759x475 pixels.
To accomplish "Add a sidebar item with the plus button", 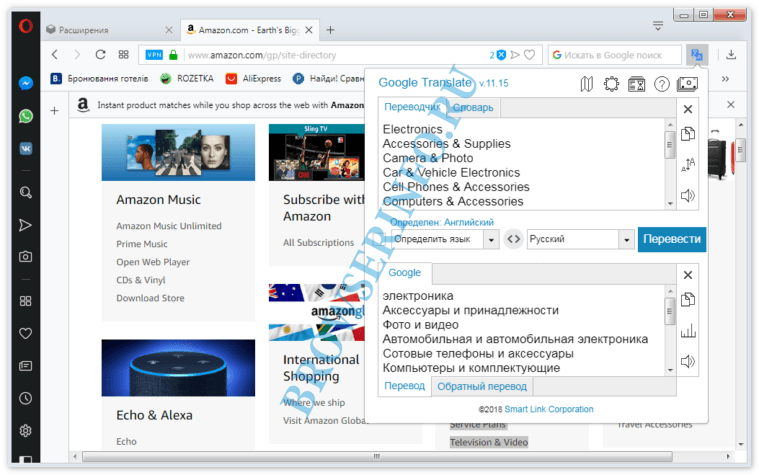I will coord(55,111).
